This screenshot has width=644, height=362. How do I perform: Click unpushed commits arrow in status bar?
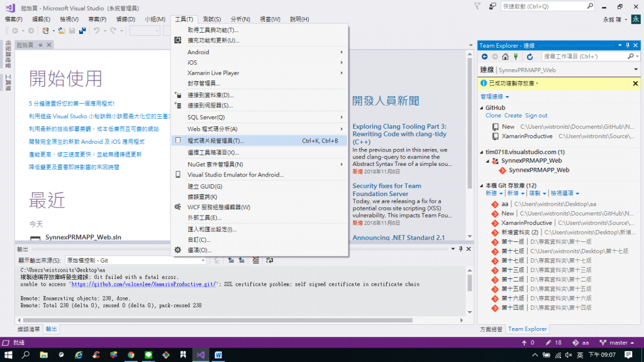[524, 343]
